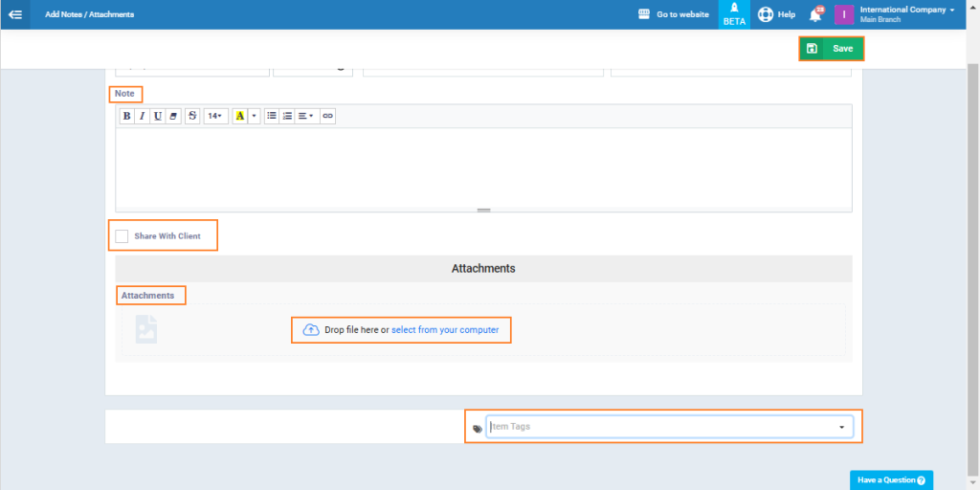
Task: Open the BETA rocket icon
Action: [x=734, y=14]
